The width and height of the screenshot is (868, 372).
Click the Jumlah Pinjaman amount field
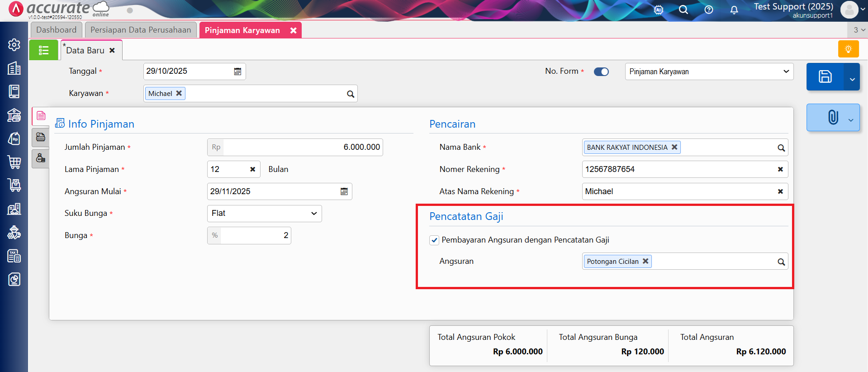click(x=302, y=148)
